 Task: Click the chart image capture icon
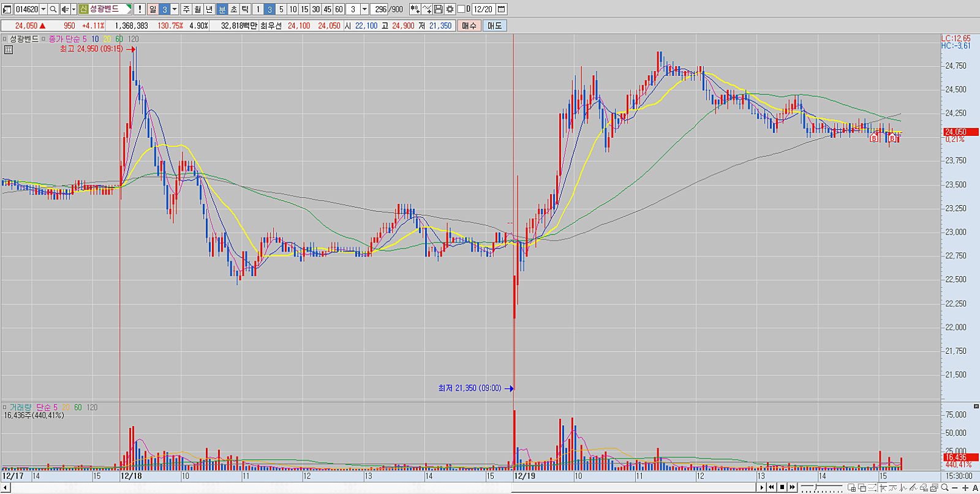tap(934, 488)
